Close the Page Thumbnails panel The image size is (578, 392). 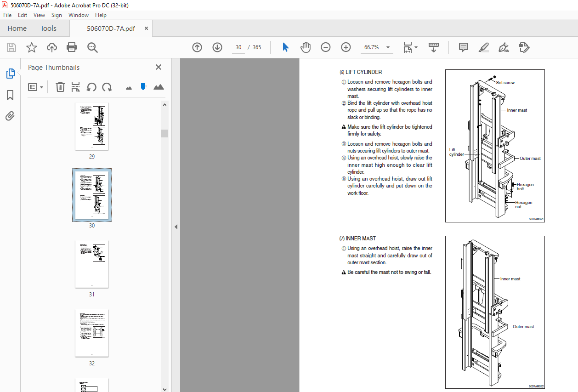click(159, 67)
